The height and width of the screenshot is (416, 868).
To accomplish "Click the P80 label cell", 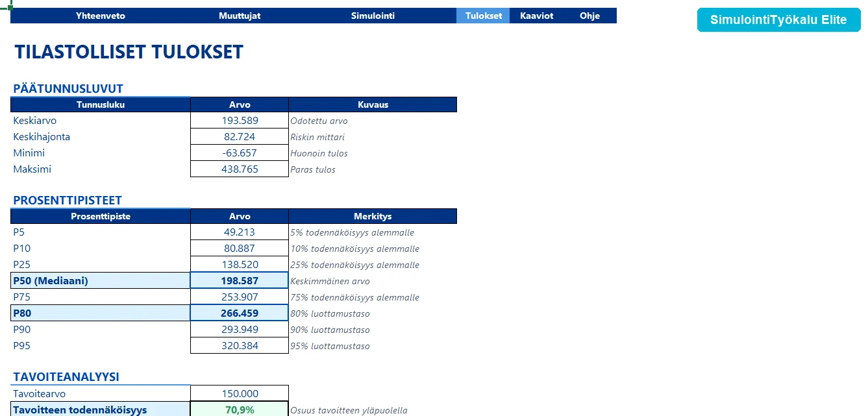I will [101, 313].
